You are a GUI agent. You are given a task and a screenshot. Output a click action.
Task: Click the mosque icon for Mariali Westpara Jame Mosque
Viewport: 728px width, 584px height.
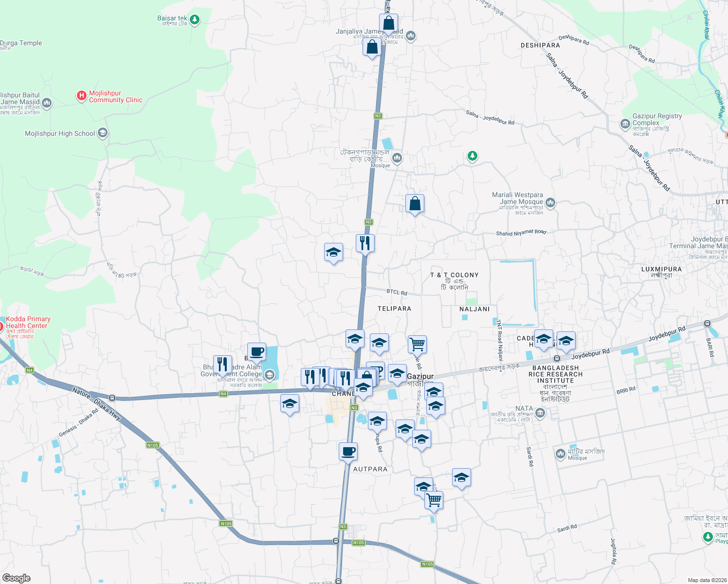[x=550, y=203]
